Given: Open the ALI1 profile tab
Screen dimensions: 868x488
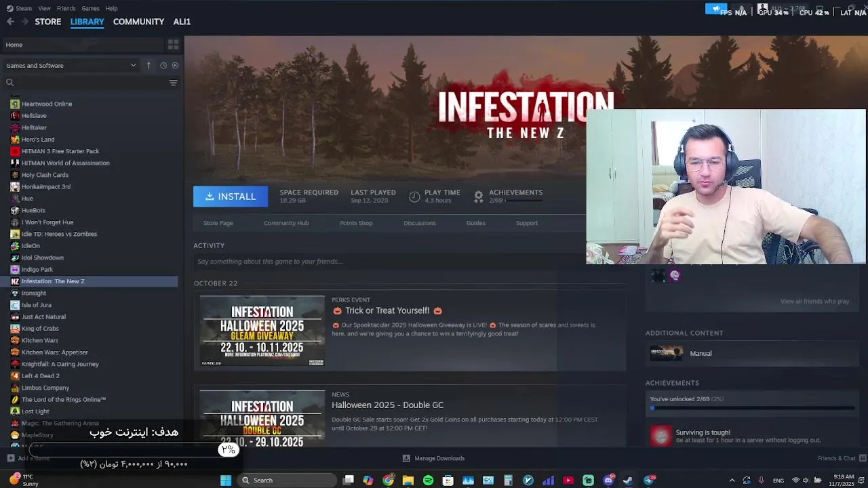Looking at the screenshot, I should point(182,22).
